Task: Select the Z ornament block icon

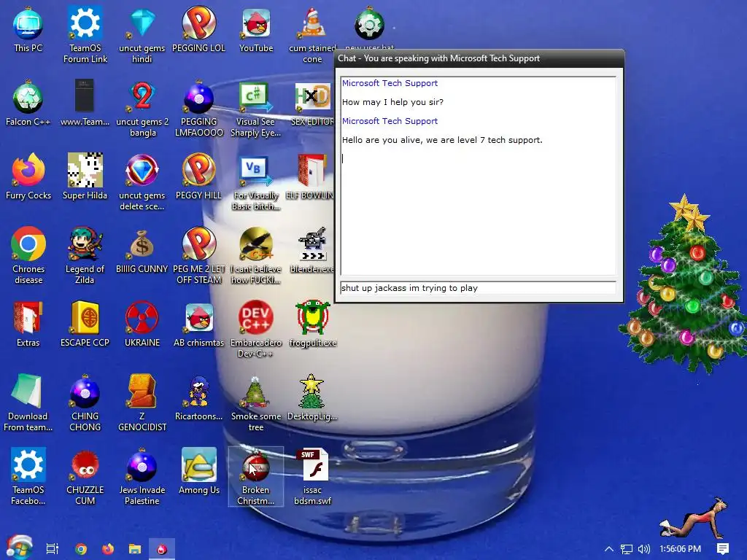Action: click(x=142, y=402)
